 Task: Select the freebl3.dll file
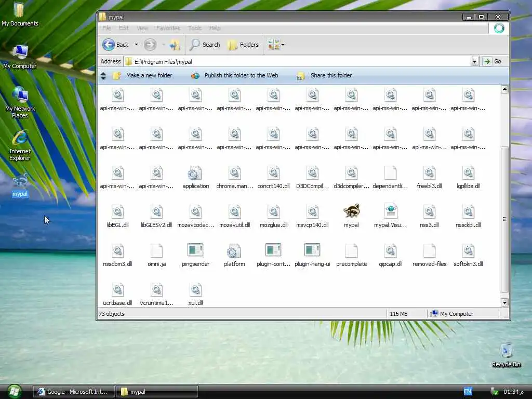429,177
